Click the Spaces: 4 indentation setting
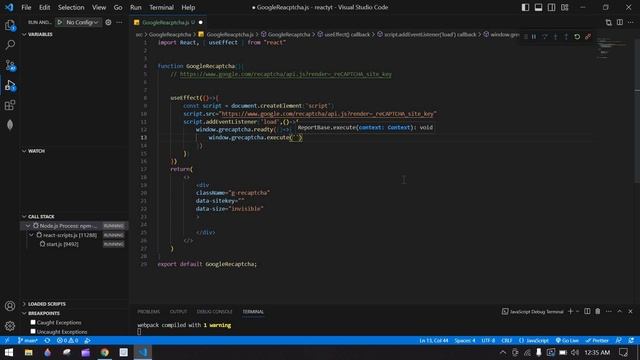 [x=465, y=340]
